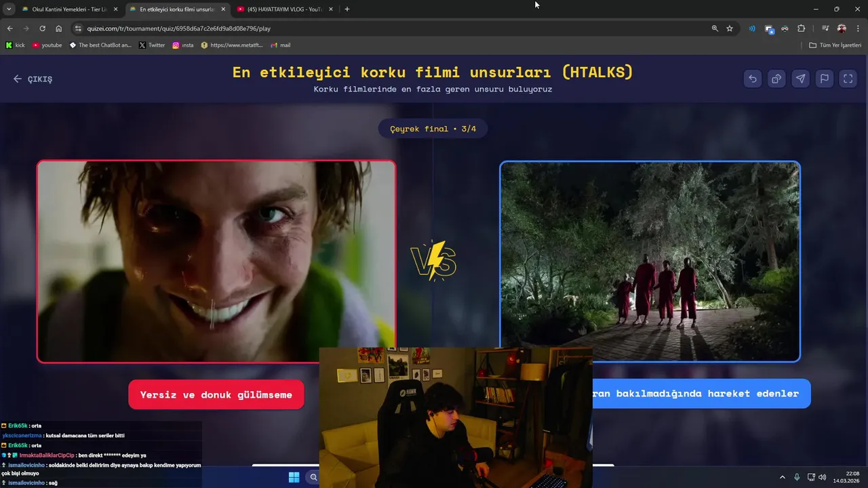
Task: Open the Chrome three-dot menu
Action: pyautogui.click(x=859, y=28)
